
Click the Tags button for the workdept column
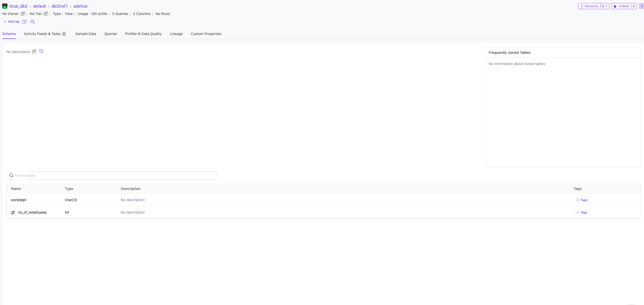pyautogui.click(x=581, y=200)
